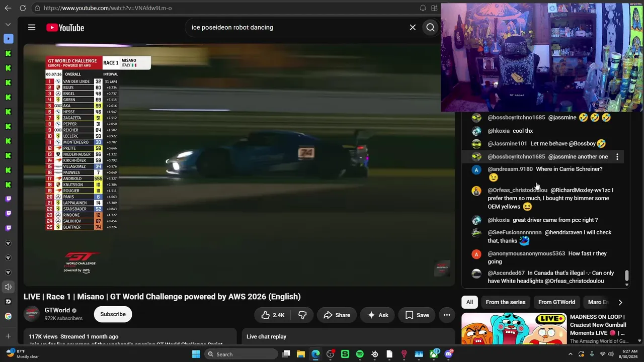Launch File Explorer from the taskbar

coord(301,354)
